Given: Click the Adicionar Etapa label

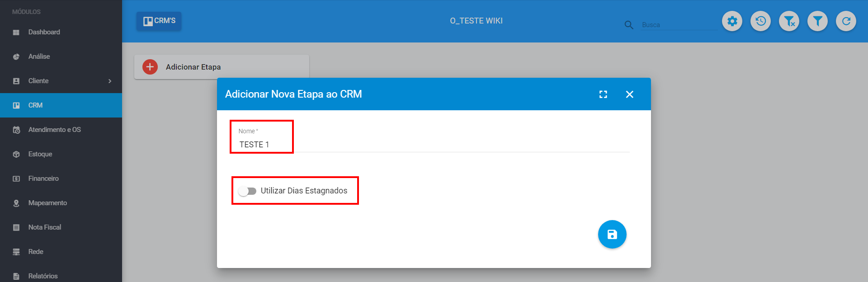Looking at the screenshot, I should [x=193, y=67].
